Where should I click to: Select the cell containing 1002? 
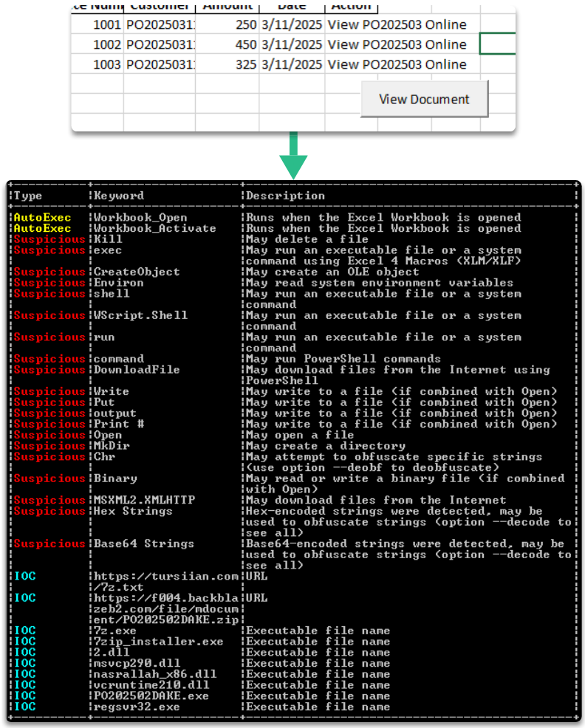[97, 44]
